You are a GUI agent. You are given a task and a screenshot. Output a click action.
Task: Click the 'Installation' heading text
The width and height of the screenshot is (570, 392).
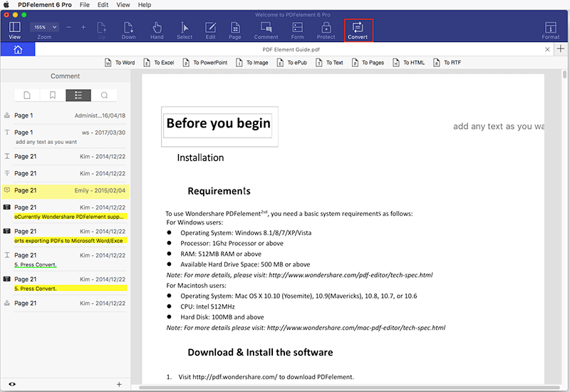pos(200,158)
